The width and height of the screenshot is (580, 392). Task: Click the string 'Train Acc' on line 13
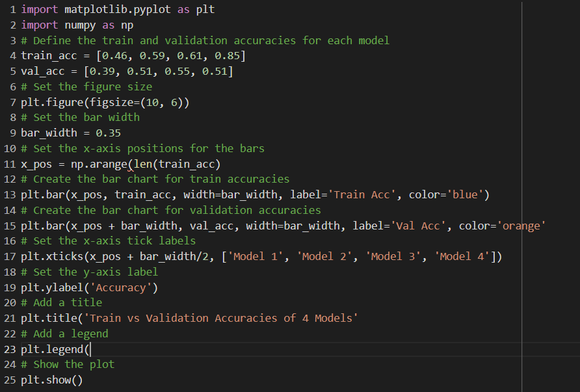(362, 194)
